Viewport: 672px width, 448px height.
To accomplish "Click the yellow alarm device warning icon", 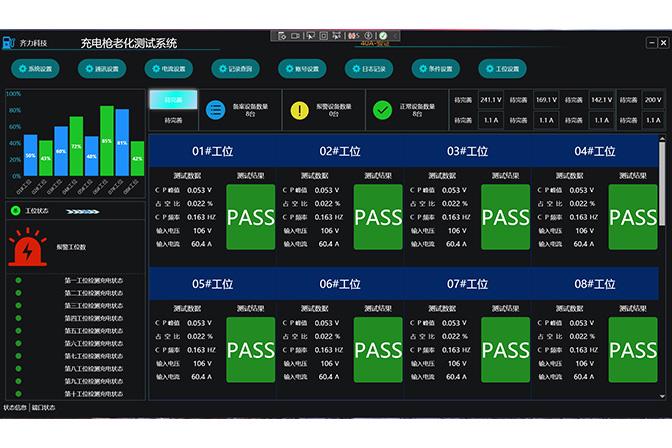I will click(x=300, y=110).
